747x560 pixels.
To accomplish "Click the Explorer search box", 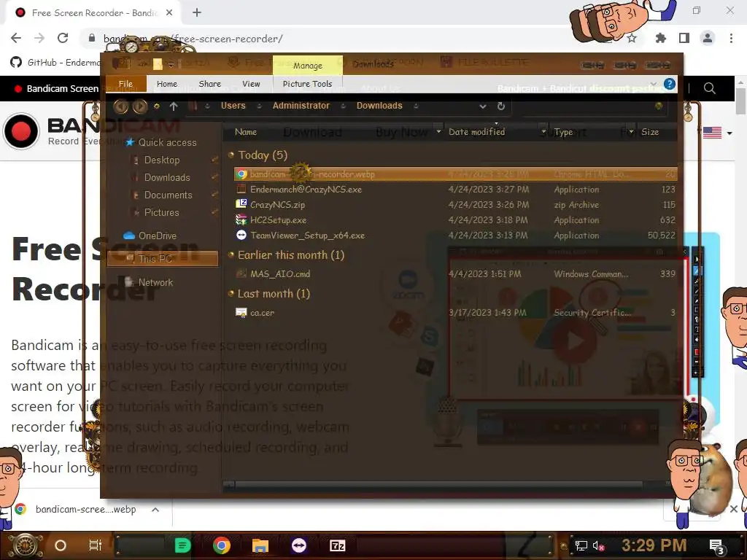I will [x=593, y=106].
